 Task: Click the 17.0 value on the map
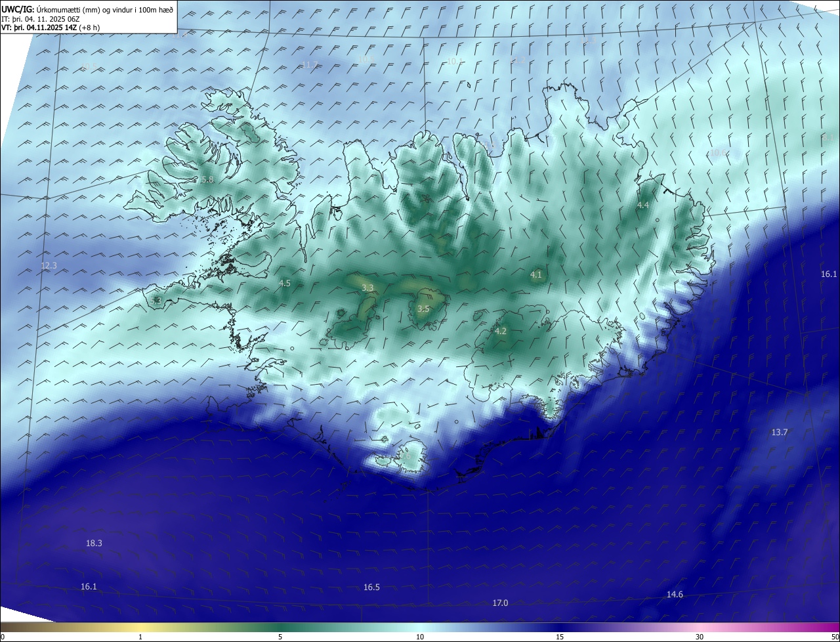[500, 603]
